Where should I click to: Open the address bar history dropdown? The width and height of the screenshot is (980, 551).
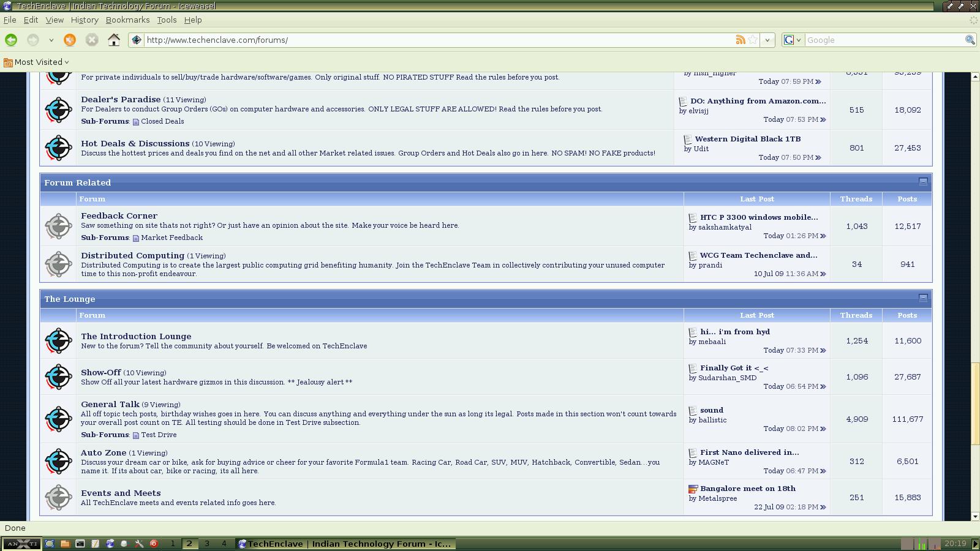click(767, 40)
